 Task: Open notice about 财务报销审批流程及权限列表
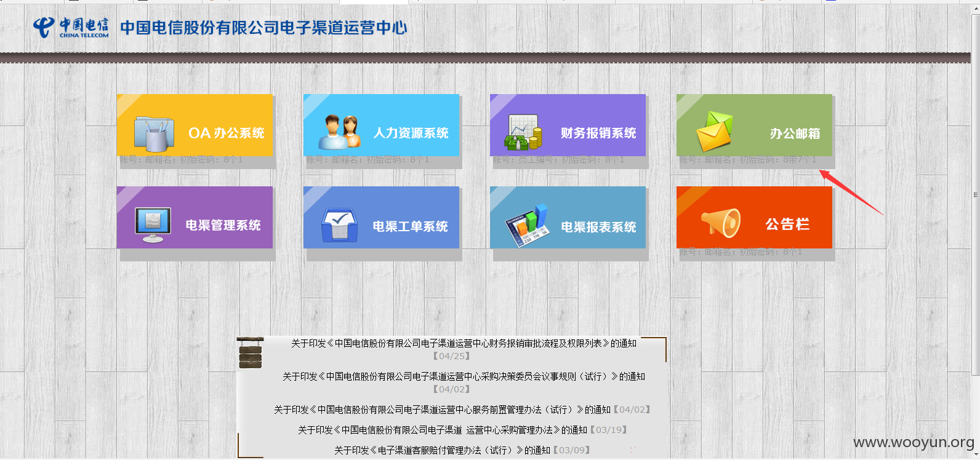[x=464, y=343]
